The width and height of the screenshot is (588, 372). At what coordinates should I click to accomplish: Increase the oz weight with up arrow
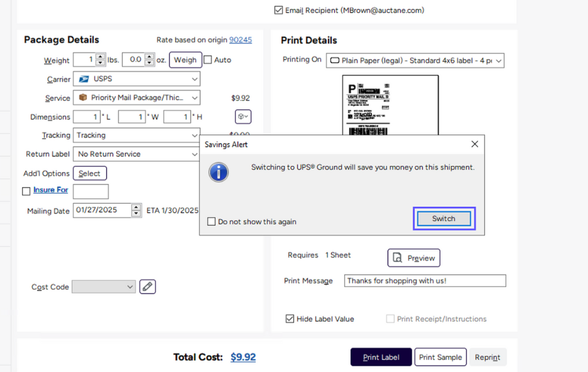click(150, 57)
